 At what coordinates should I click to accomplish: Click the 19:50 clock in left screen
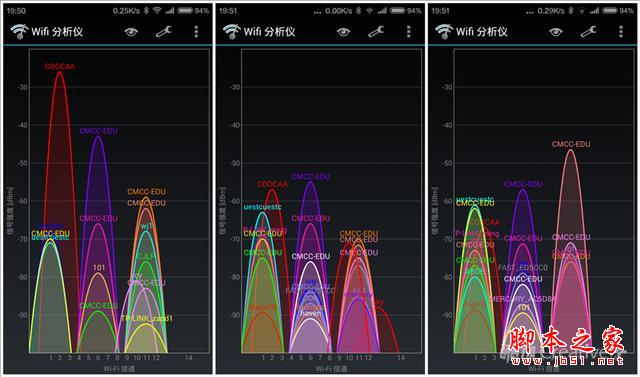click(16, 11)
